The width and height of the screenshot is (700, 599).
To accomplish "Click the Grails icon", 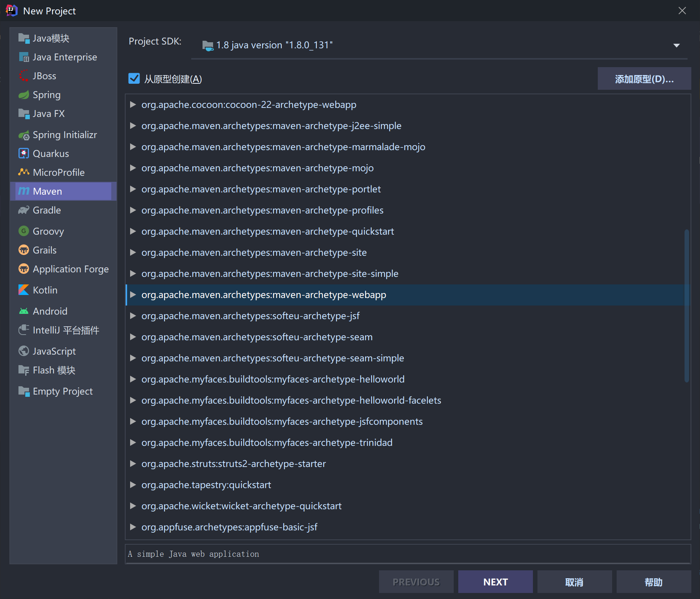I will 24,250.
